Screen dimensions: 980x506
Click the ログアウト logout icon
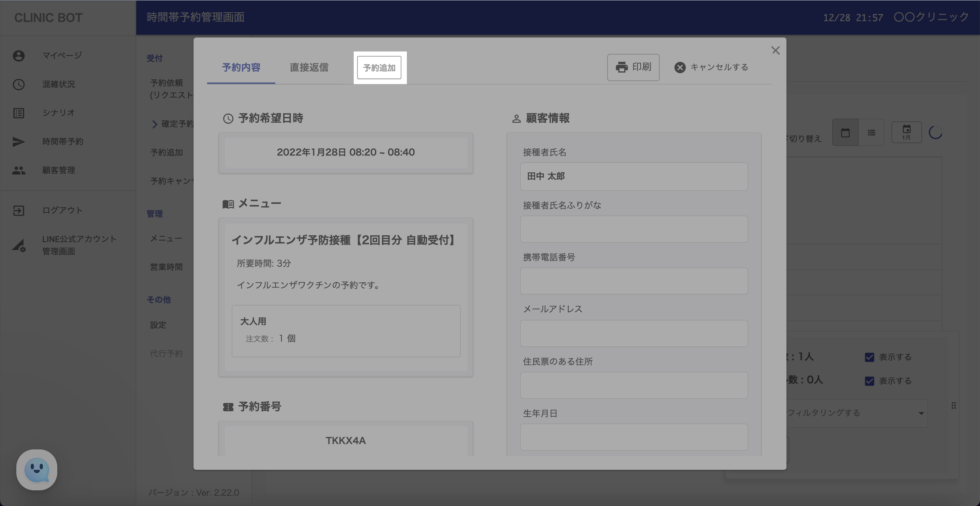[19, 210]
